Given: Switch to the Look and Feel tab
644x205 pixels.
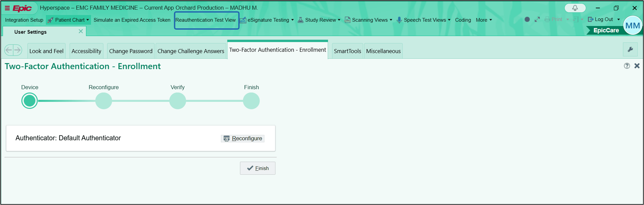Looking at the screenshot, I should click(47, 51).
